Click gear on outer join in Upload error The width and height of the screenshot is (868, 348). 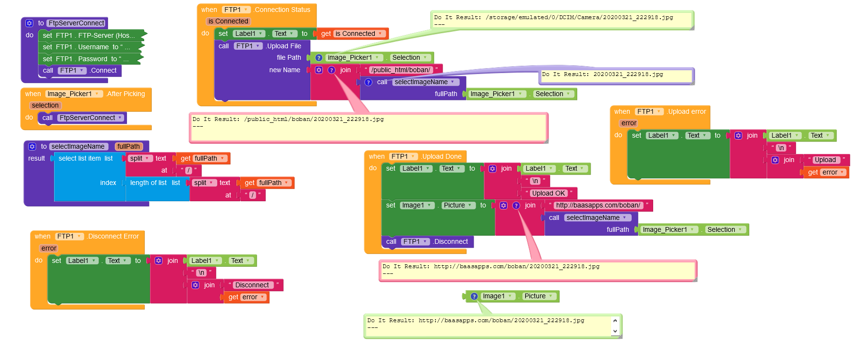click(x=738, y=136)
